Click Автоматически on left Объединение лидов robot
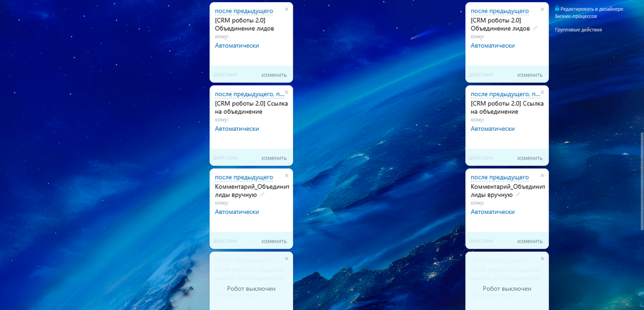The height and width of the screenshot is (310, 644). click(237, 46)
